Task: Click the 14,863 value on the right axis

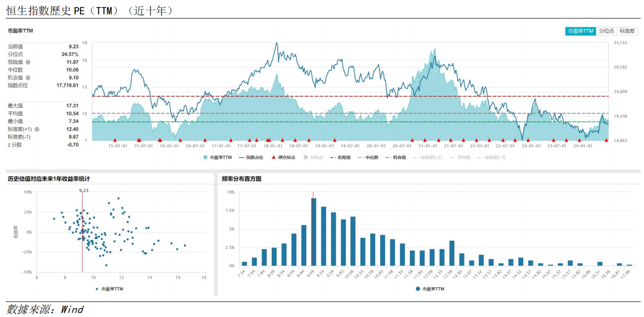Action: pyautogui.click(x=620, y=141)
